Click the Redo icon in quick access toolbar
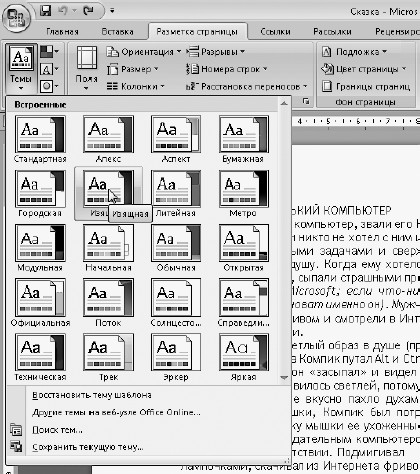The width and height of the screenshot is (420, 474). click(x=89, y=11)
